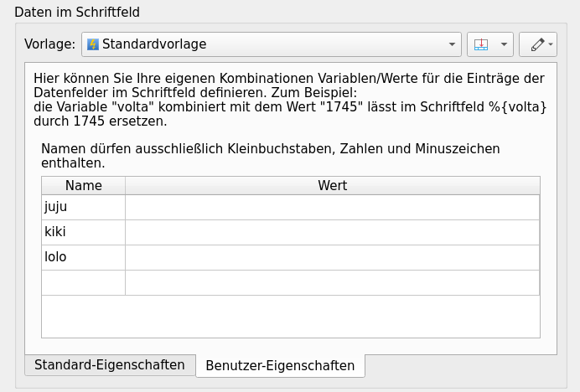Select the lolo name cell
The image size is (580, 392).
[83, 257]
